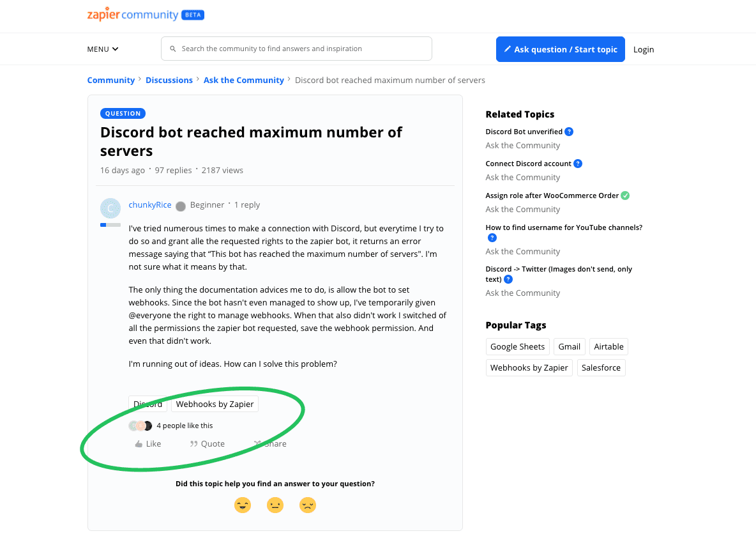Go to Discussions breadcrumb

[x=169, y=81]
